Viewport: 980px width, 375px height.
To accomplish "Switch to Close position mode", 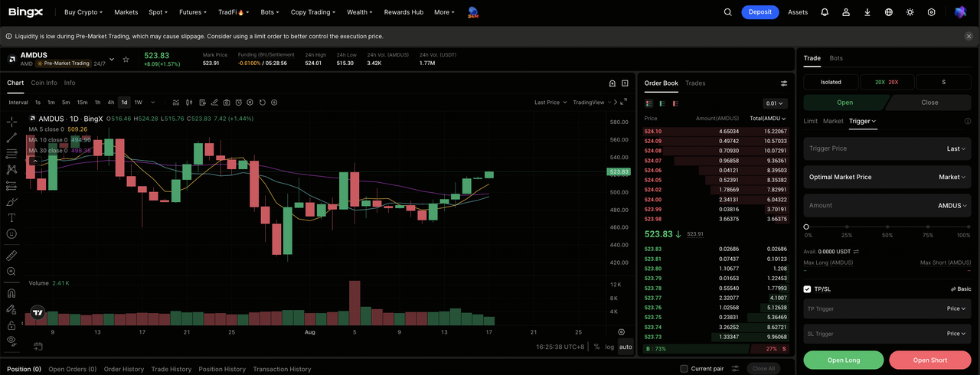I will [x=929, y=103].
